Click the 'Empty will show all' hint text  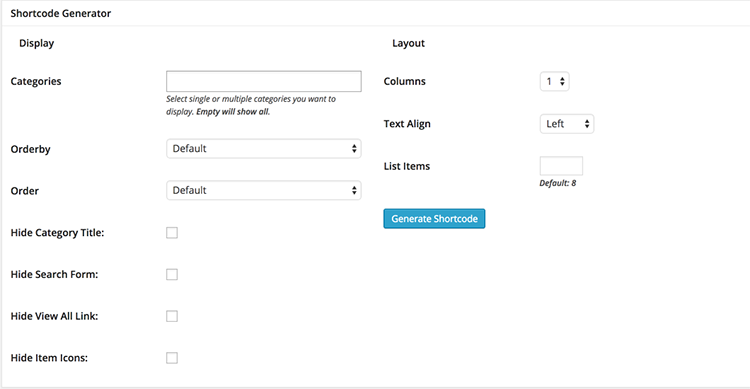click(x=233, y=111)
